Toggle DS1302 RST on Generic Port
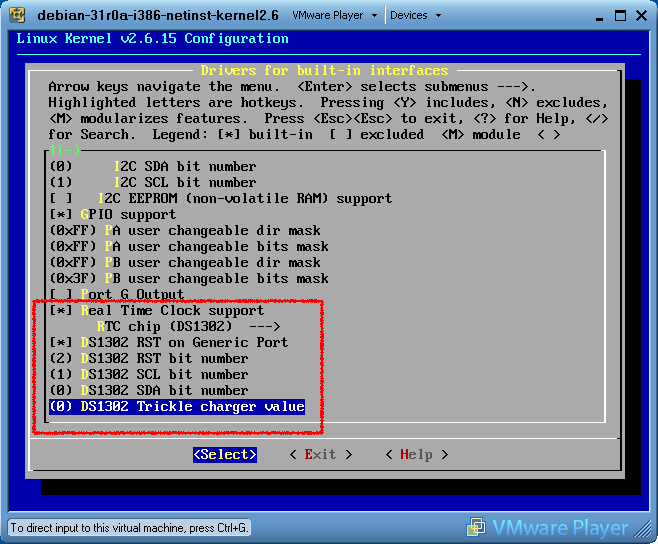This screenshot has width=658, height=544. [169, 343]
